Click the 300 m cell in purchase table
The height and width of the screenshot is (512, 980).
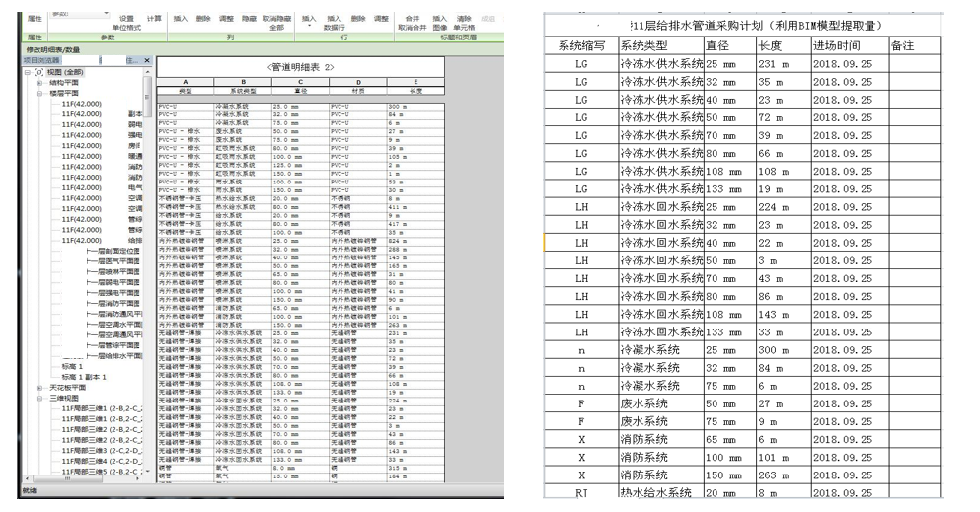click(x=784, y=350)
